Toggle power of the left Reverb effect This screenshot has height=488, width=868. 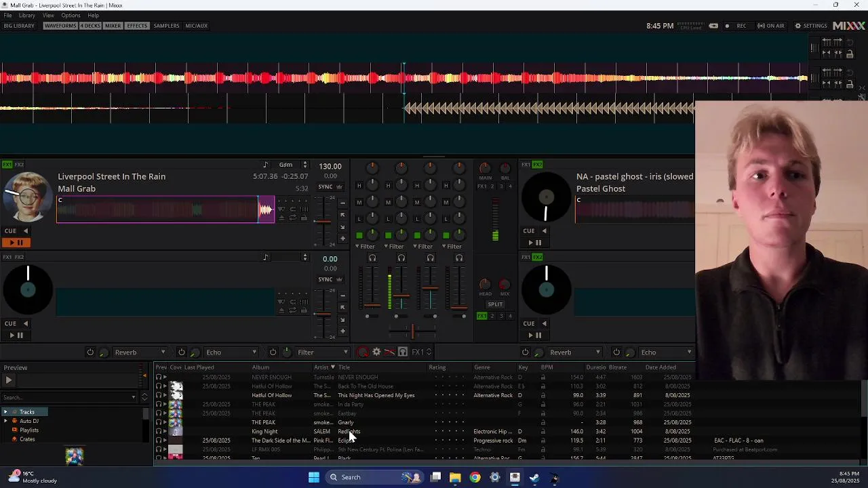[x=90, y=352]
